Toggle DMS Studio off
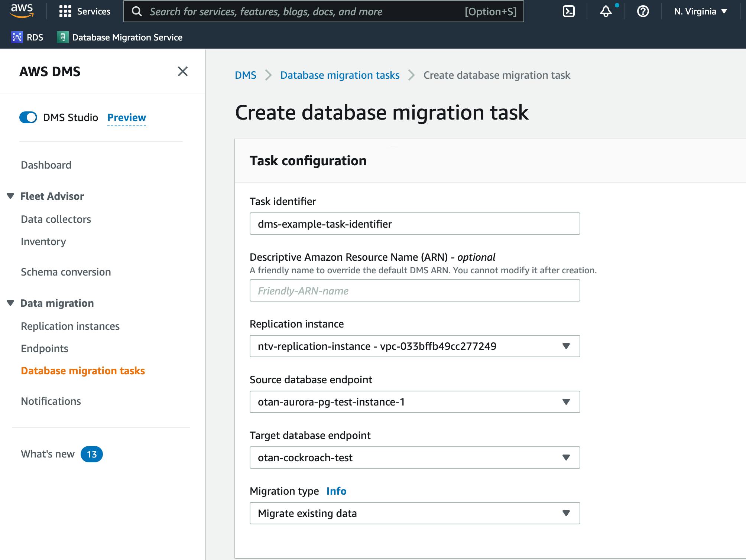746x560 pixels. tap(28, 118)
